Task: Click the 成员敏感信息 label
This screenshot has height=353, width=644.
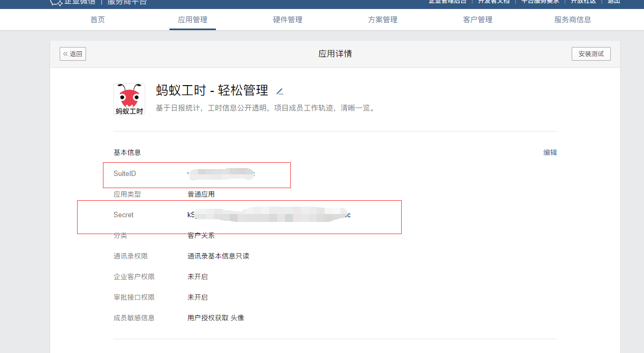Action: 134,318
